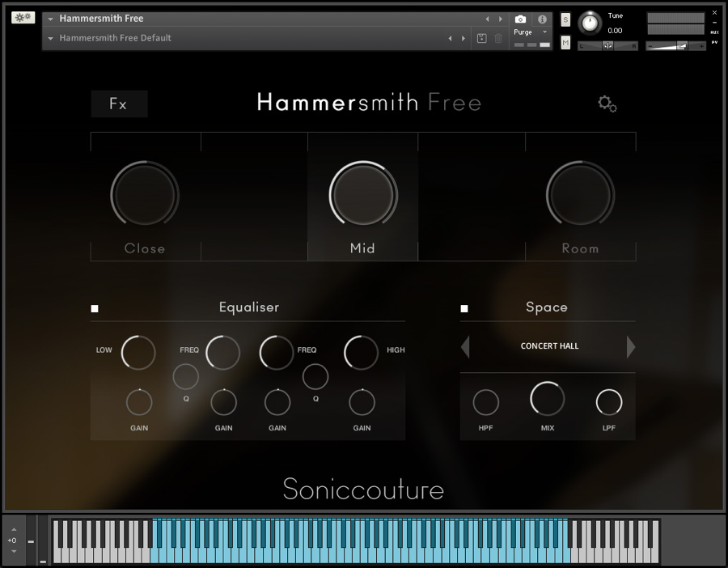The width and height of the screenshot is (728, 568).
Task: Select the Room microphone tab label
Action: [x=580, y=248]
